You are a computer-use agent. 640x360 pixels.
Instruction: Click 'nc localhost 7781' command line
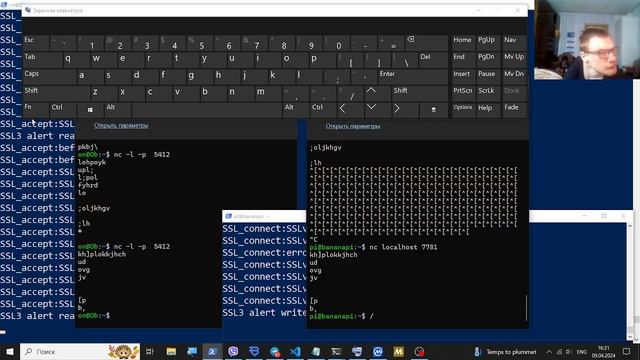pyautogui.click(x=403, y=247)
